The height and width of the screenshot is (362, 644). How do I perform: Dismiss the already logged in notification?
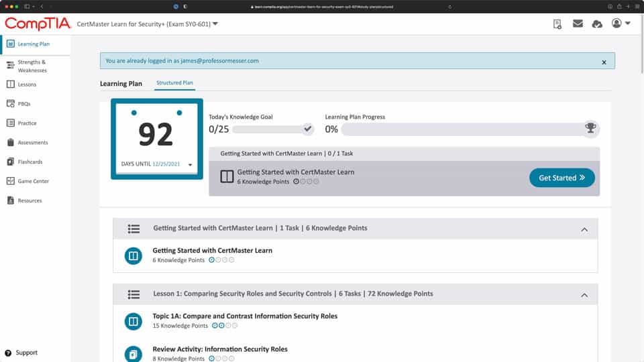coord(604,62)
